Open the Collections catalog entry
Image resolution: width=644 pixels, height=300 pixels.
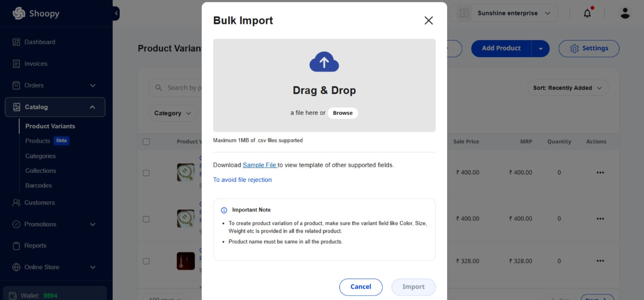pyautogui.click(x=40, y=171)
